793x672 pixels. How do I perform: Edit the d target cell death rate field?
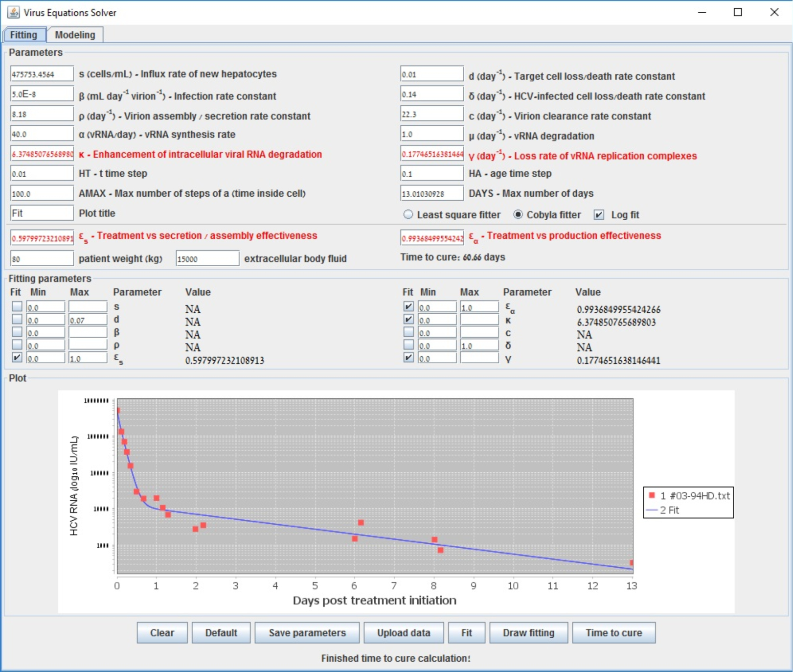coord(432,74)
